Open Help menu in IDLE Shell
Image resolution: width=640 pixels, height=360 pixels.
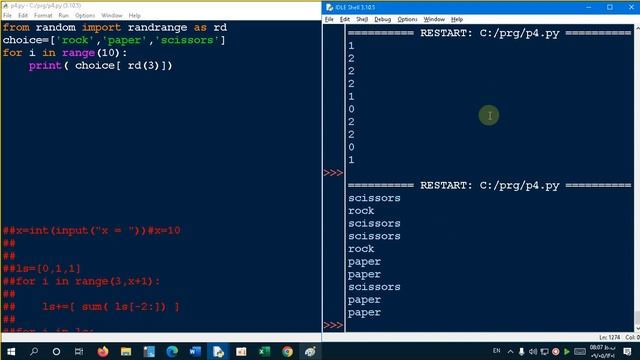click(x=457, y=19)
